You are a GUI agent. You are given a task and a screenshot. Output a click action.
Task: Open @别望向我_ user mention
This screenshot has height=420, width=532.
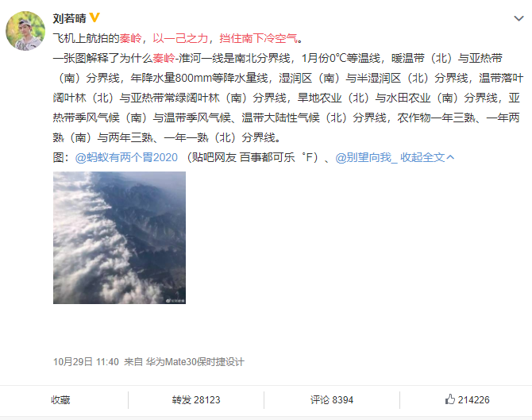point(366,157)
